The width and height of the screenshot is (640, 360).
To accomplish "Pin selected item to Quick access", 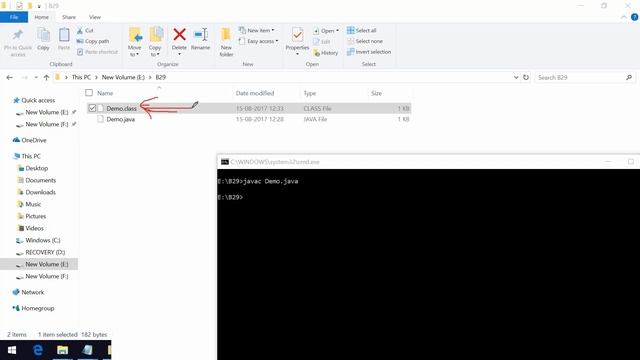I will point(18,42).
